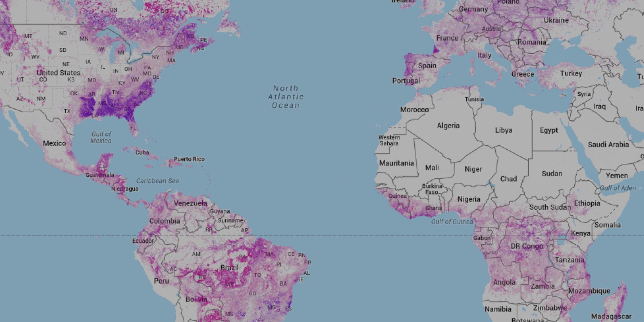Select the Ukraine map label
Screen dimensions: 644x322
click(556, 20)
